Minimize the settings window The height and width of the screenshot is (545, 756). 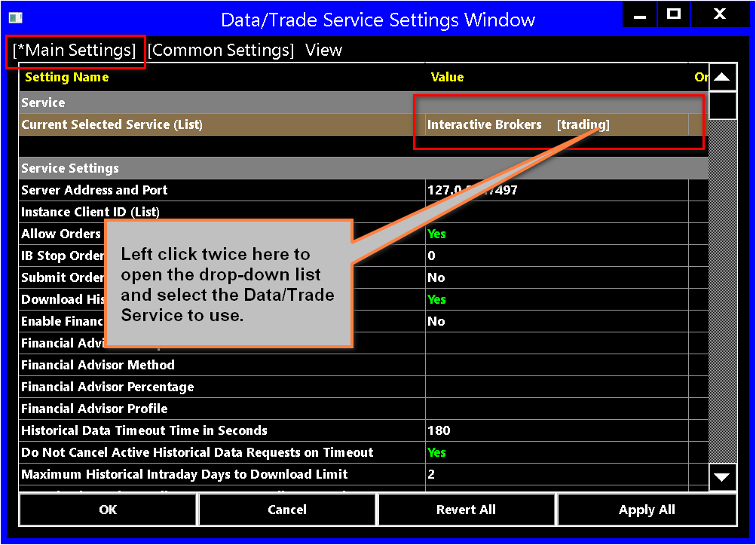pyautogui.click(x=639, y=14)
